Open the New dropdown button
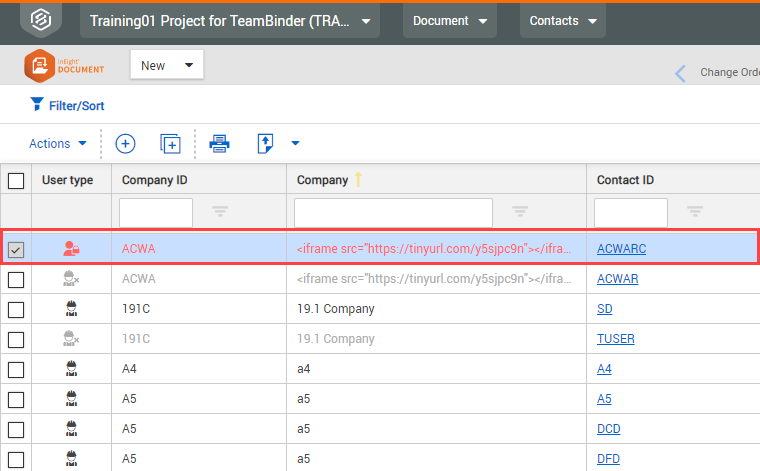The image size is (760, 471). click(167, 65)
